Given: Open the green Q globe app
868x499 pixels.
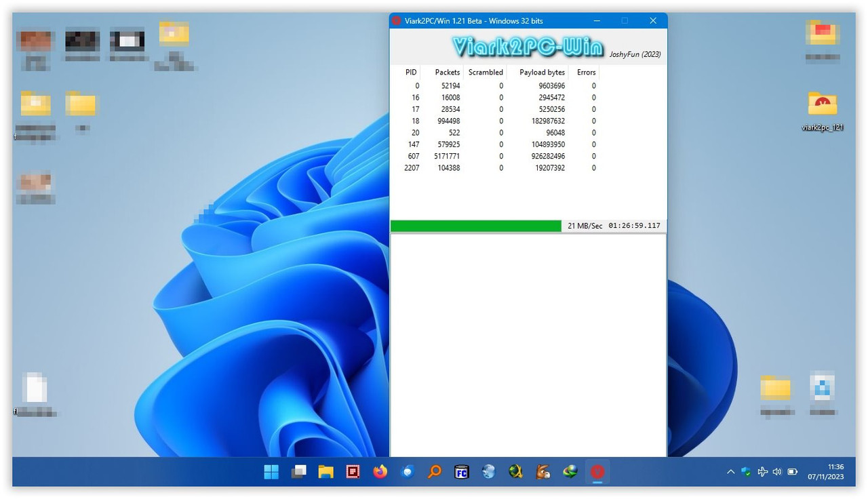Looking at the screenshot, I should pyautogui.click(x=516, y=472).
